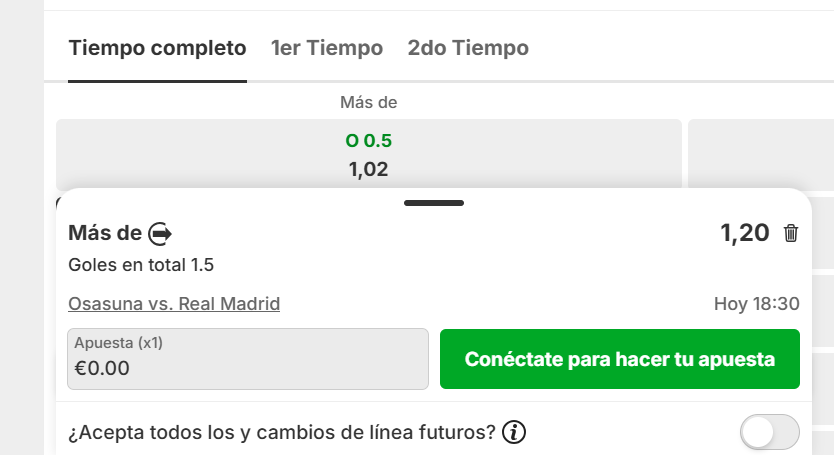Open the "Osasuna vs. Real Madrid" match link
The height and width of the screenshot is (455, 834).
(174, 303)
